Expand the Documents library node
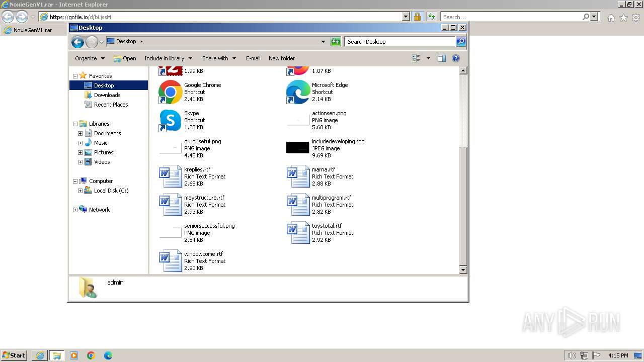The height and width of the screenshot is (362, 644). 80,134
